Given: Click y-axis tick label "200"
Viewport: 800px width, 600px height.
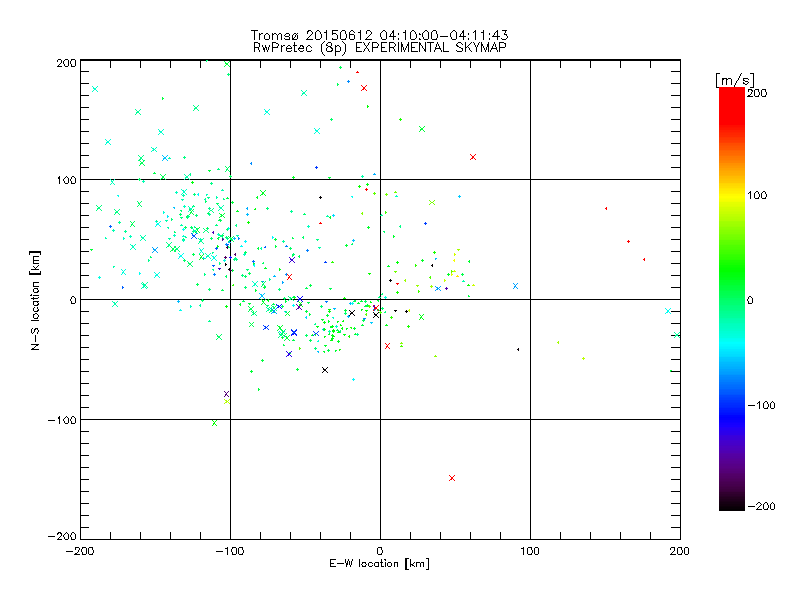Looking at the screenshot, I should [x=66, y=63].
